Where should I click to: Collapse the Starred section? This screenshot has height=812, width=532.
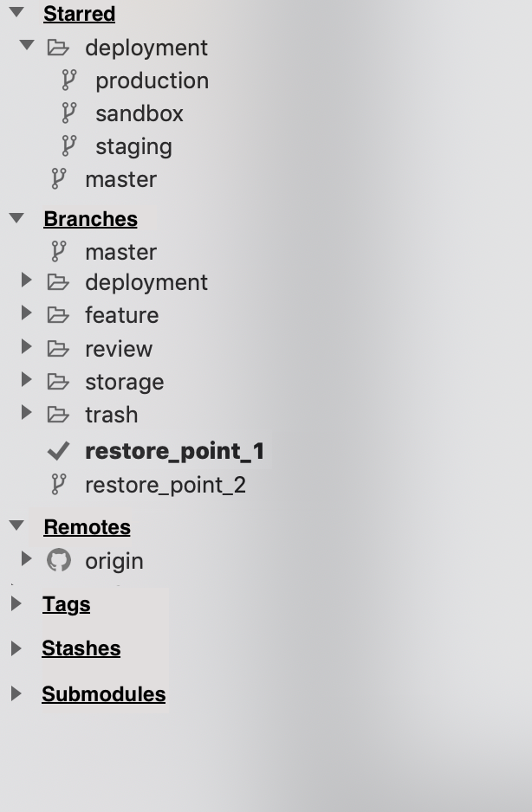[16, 12]
